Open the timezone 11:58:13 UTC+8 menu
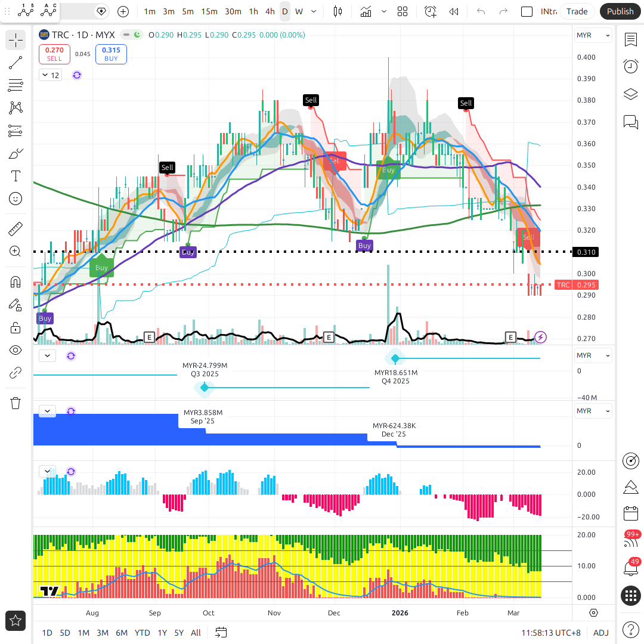The width and height of the screenshot is (644, 644). pos(551,633)
